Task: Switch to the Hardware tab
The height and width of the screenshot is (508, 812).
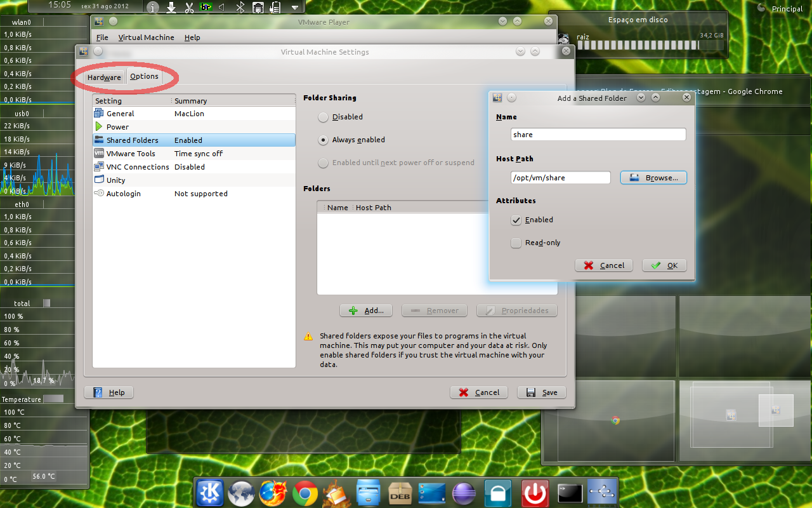Action: pyautogui.click(x=104, y=77)
